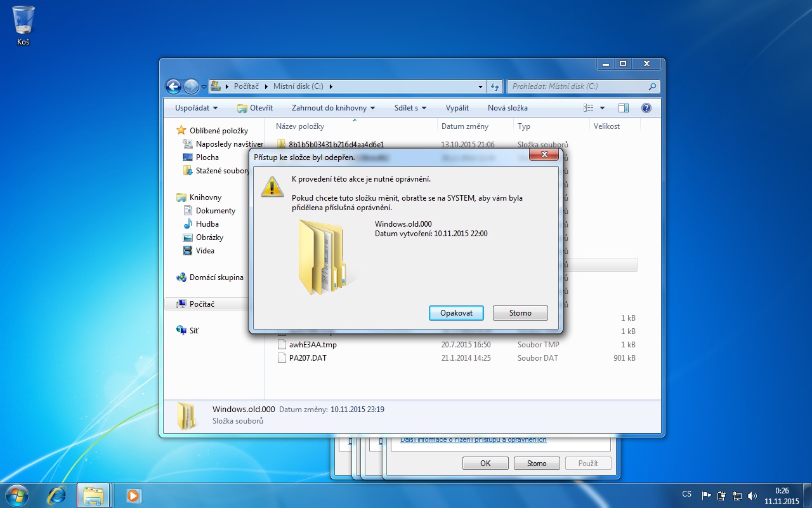Screen dimensions: 812x508
Task: Open Naposledy navštívené in the navigation pane
Action: point(229,144)
